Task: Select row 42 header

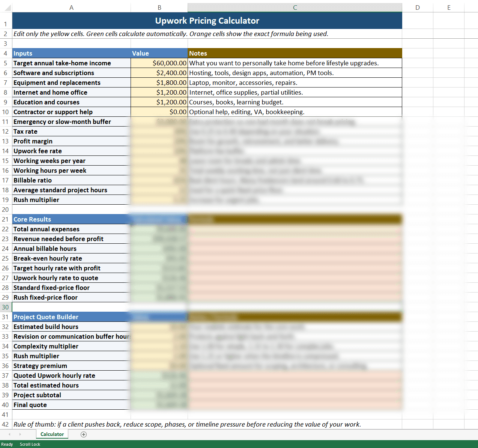Action: tap(6, 424)
